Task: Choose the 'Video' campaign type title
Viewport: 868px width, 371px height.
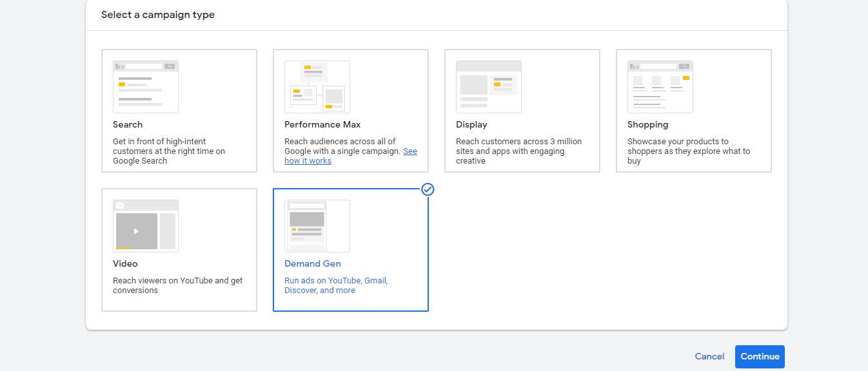Action: click(x=125, y=263)
